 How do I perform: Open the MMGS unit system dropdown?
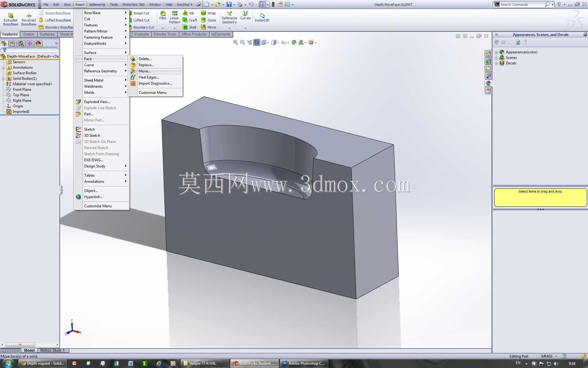[x=549, y=356]
